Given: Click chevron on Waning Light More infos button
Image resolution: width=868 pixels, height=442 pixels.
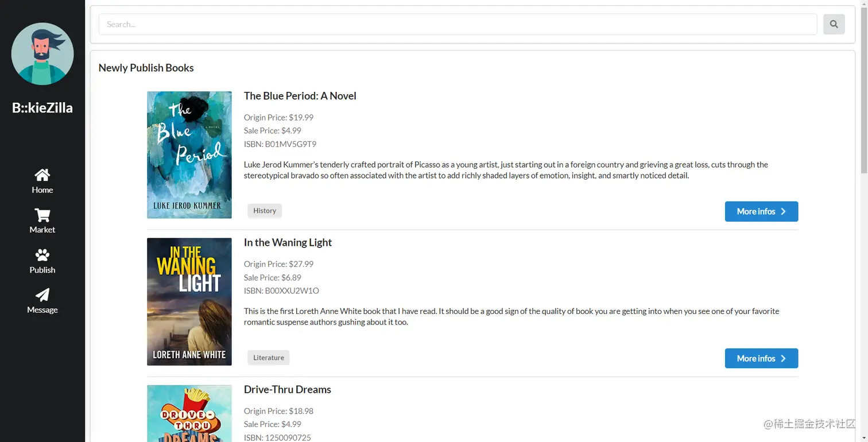Looking at the screenshot, I should click(783, 359).
